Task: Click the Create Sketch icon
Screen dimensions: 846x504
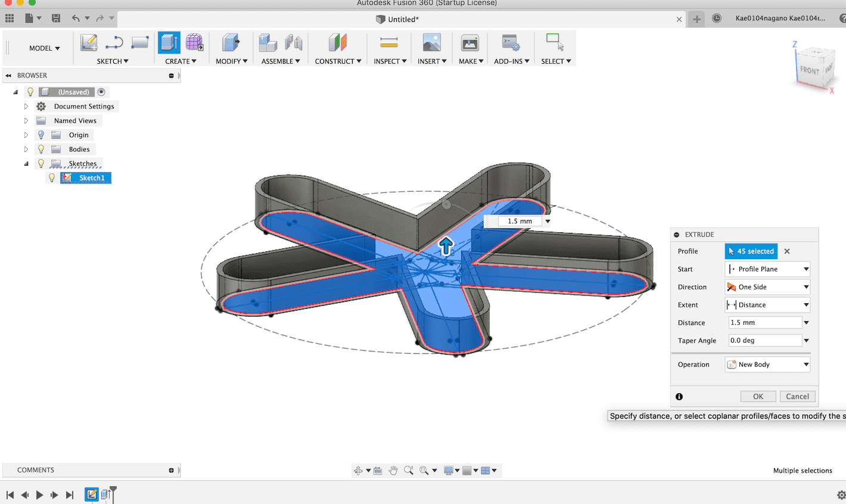Action: [x=89, y=42]
